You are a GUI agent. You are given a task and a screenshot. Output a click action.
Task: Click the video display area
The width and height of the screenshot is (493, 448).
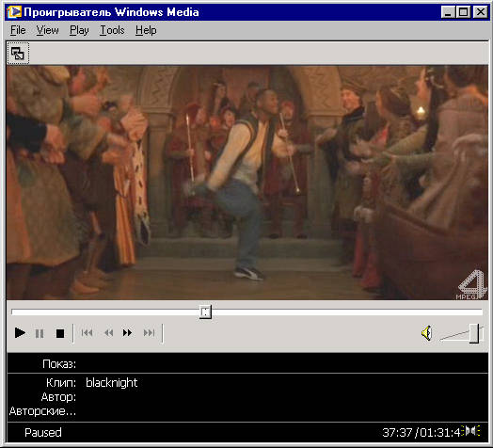(247, 183)
